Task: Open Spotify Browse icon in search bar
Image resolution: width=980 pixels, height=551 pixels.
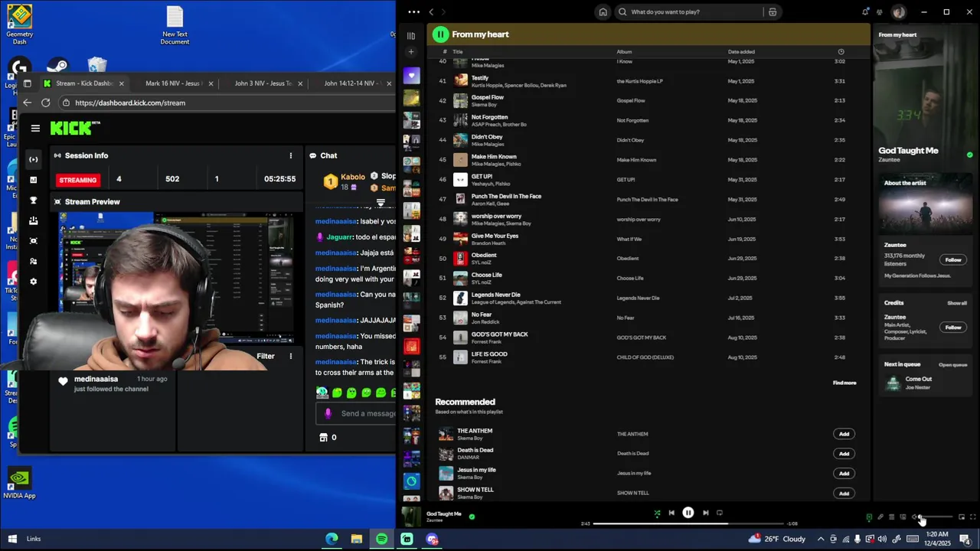Action: [773, 11]
